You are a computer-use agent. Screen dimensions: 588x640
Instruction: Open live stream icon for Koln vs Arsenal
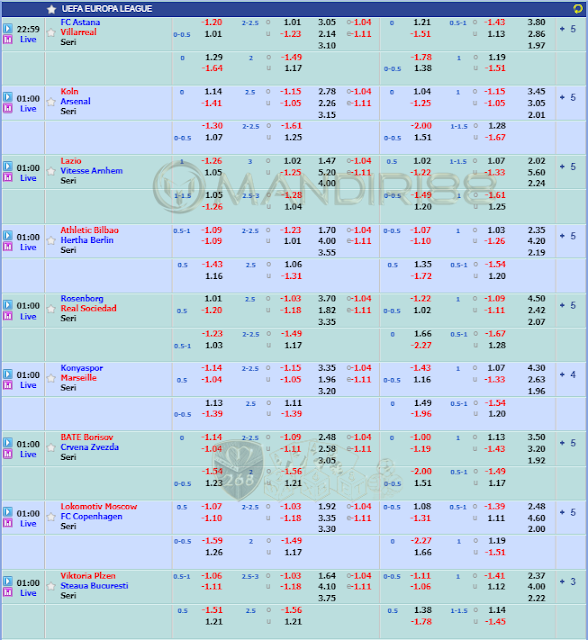click(8, 97)
